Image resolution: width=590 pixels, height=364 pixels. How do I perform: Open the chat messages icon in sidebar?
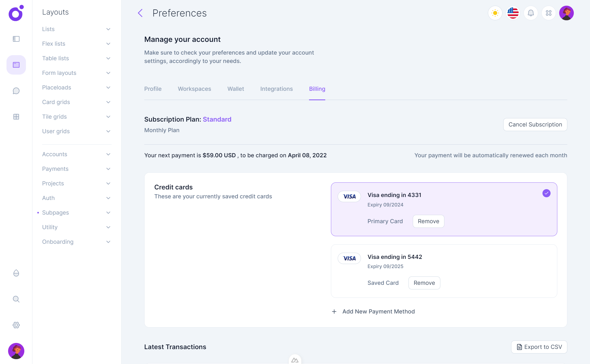pos(16,91)
